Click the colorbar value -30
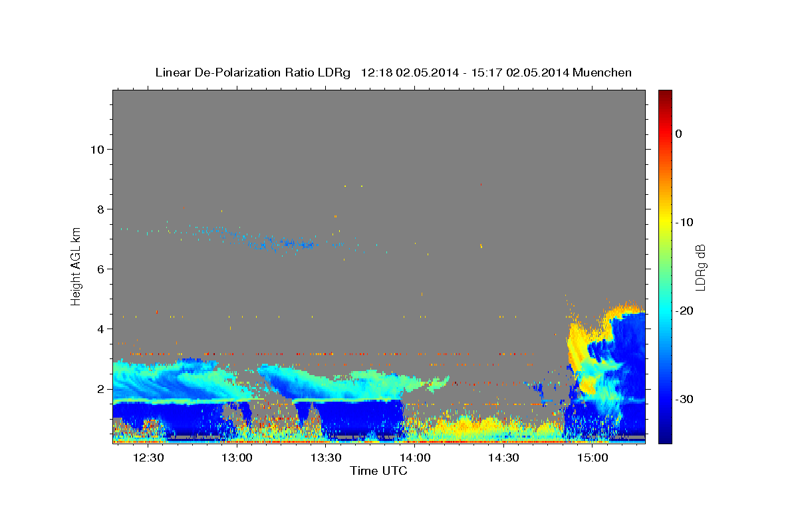The height and width of the screenshot is (532, 798). click(x=685, y=399)
